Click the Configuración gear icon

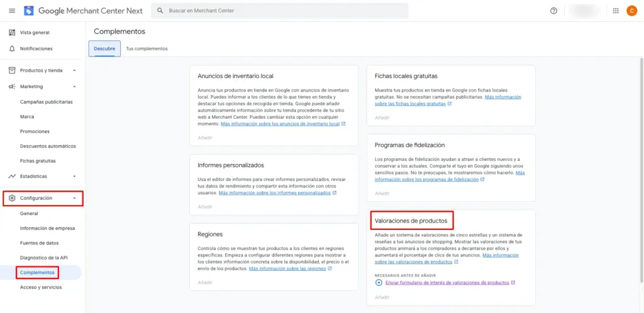coord(12,198)
